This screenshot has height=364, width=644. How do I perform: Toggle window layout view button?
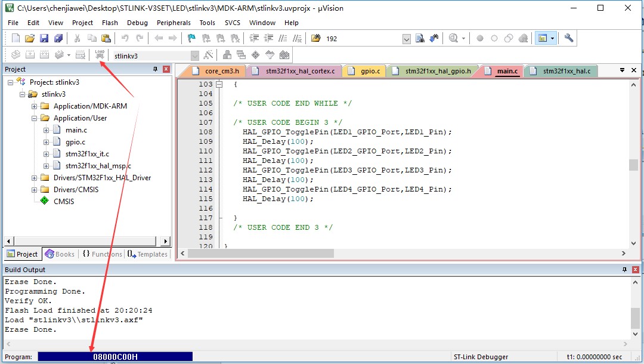tap(543, 38)
